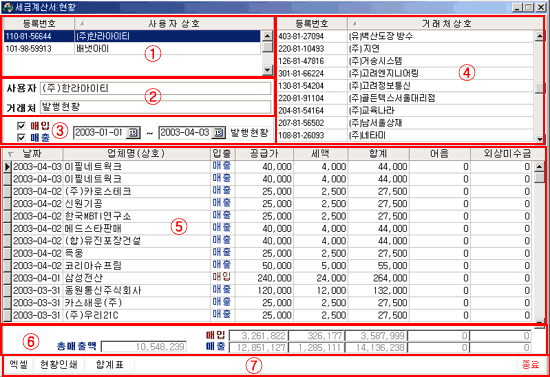Click the 공급가 column header
Screen dimensions: 550x377
[x=264, y=154]
